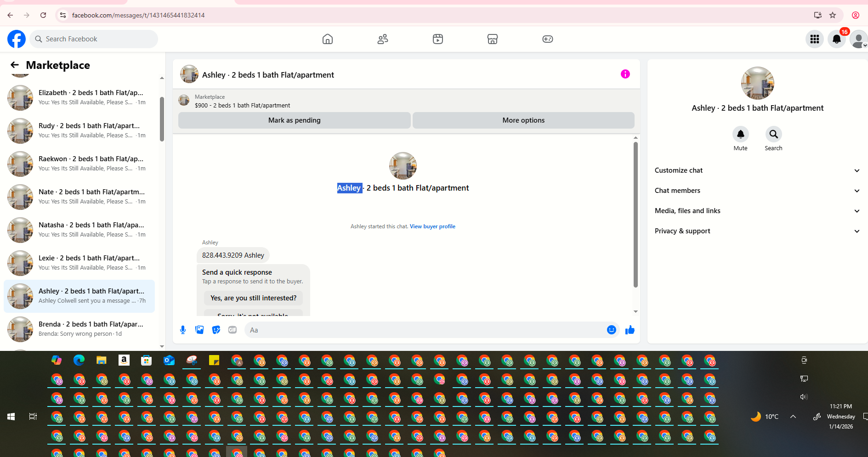The width and height of the screenshot is (868, 457).
Task: Open the View buyer profile link
Action: pyautogui.click(x=432, y=226)
